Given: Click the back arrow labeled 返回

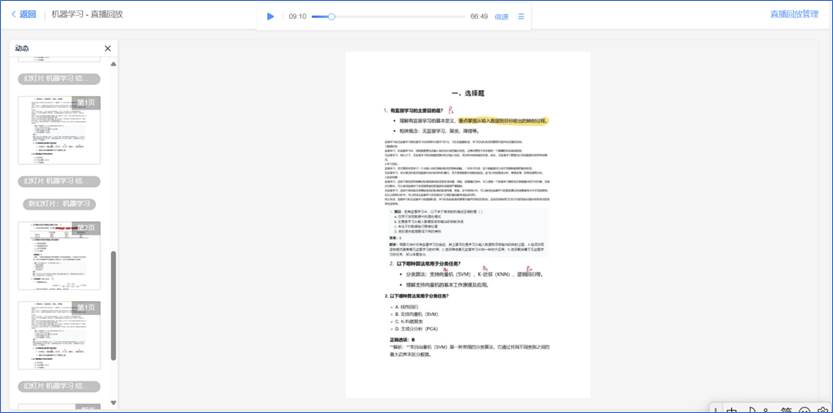Looking at the screenshot, I should point(23,14).
